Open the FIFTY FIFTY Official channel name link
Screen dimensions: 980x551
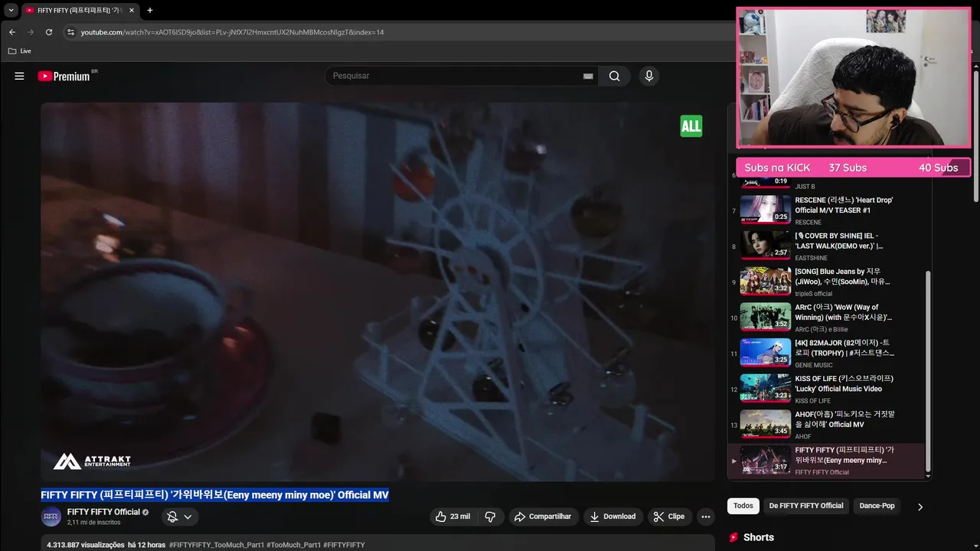coord(103,512)
